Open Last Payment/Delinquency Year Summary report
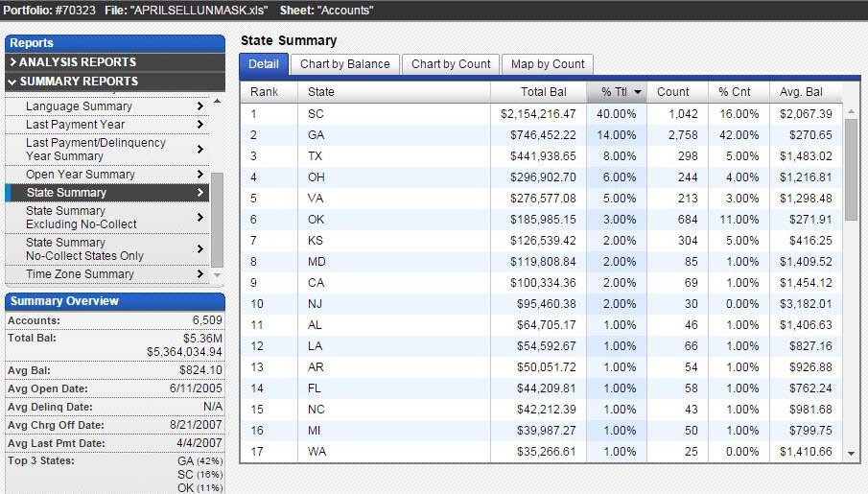868x494 pixels. point(95,150)
